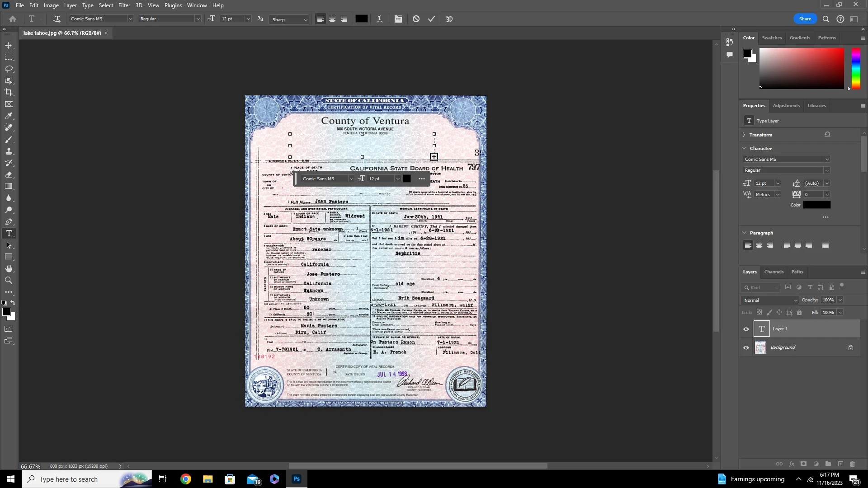Hide the Background layer eye
This screenshot has width=868, height=488.
(746, 347)
